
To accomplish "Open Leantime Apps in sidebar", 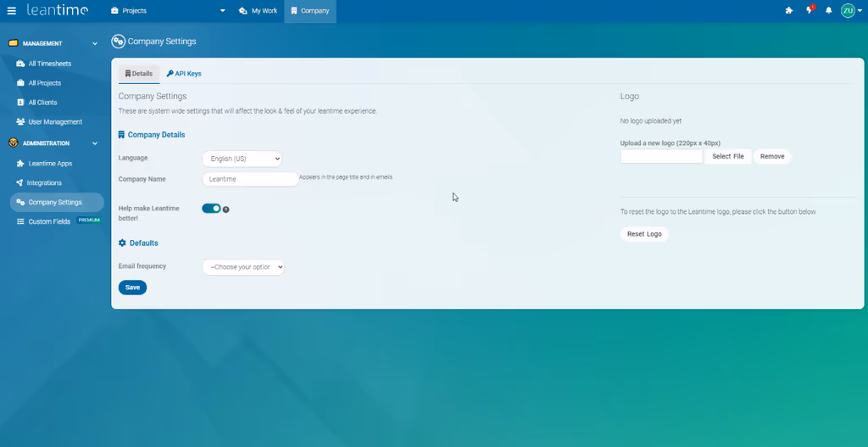I will pos(50,164).
